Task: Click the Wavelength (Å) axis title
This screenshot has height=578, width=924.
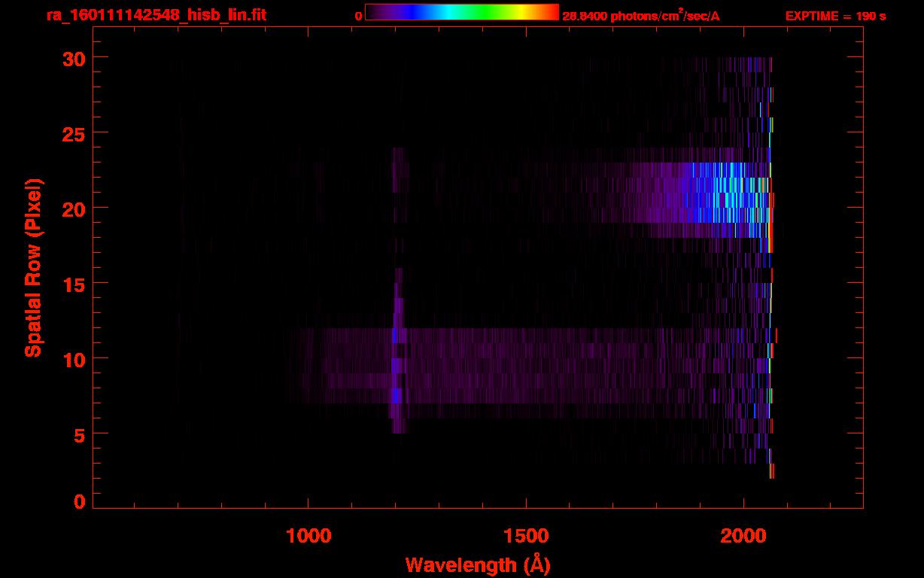Action: point(478,564)
